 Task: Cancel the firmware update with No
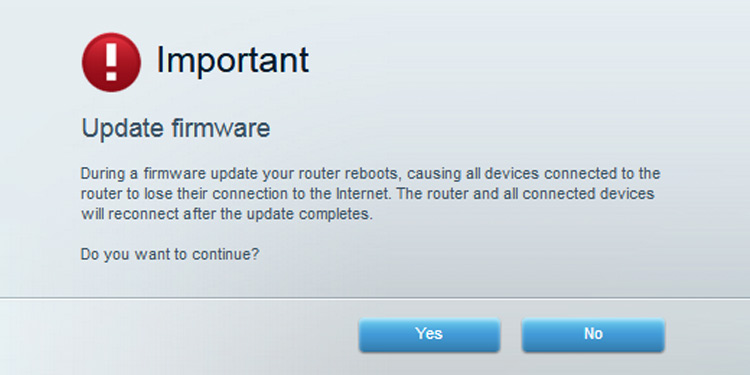point(593,334)
